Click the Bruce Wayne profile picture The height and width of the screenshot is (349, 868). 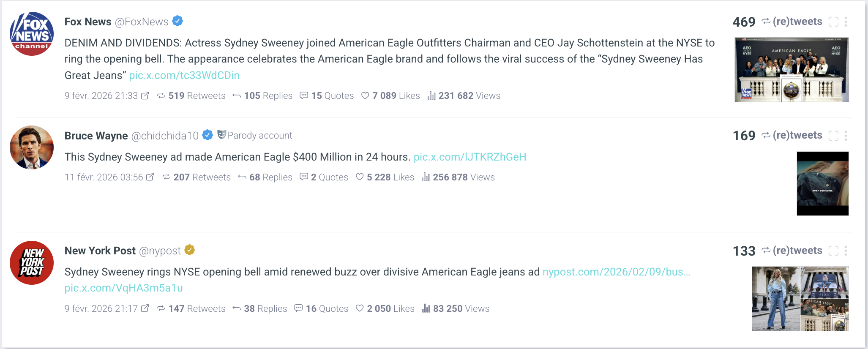click(32, 147)
